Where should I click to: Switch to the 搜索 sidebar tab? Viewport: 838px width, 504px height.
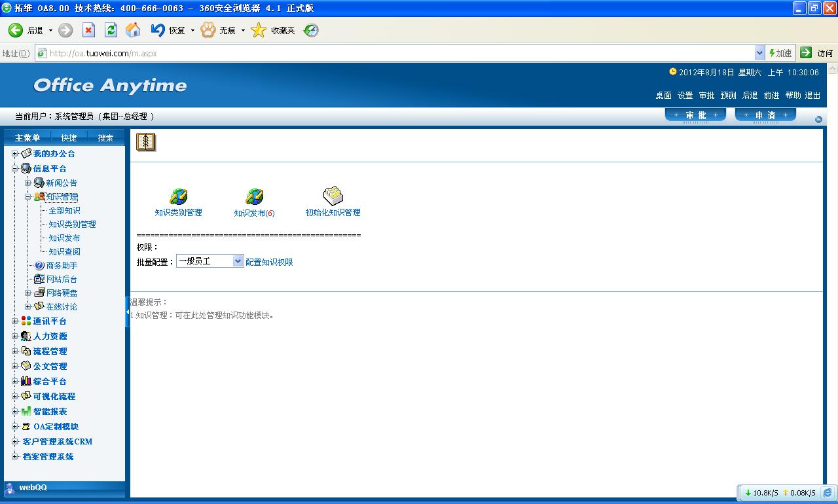[105, 138]
